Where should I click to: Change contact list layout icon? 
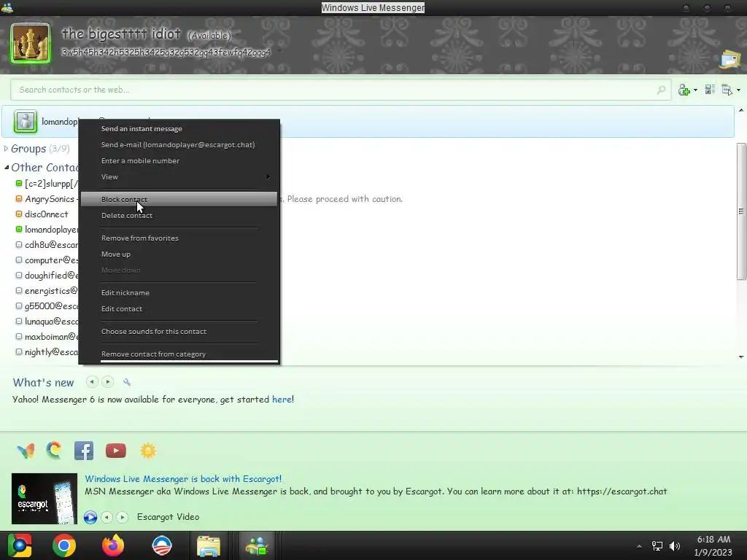pos(710,90)
